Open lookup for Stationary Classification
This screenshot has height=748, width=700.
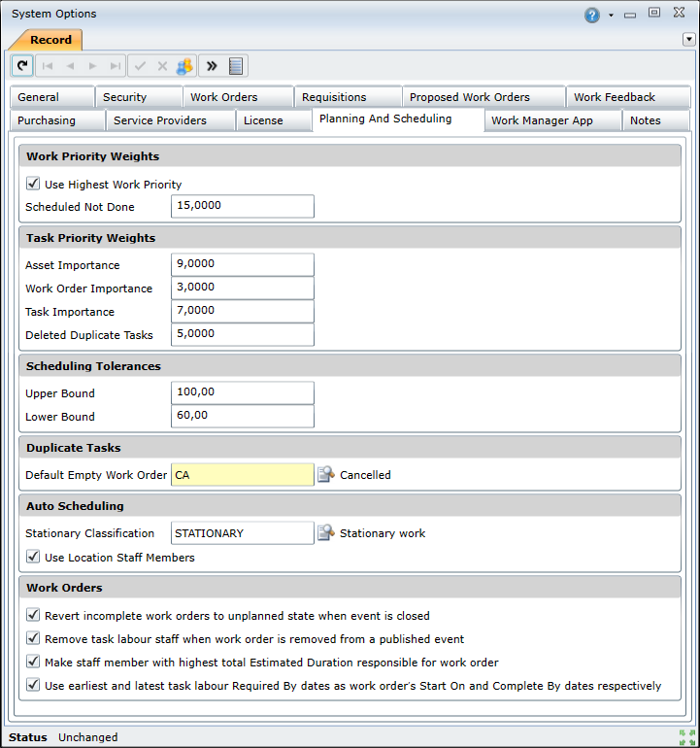(x=326, y=533)
